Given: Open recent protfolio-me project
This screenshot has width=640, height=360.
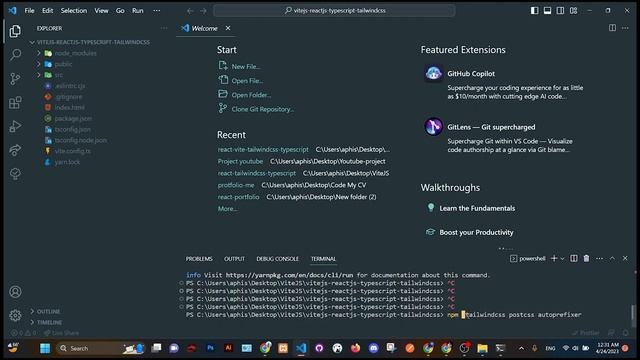Looking at the screenshot, I should 236,185.
